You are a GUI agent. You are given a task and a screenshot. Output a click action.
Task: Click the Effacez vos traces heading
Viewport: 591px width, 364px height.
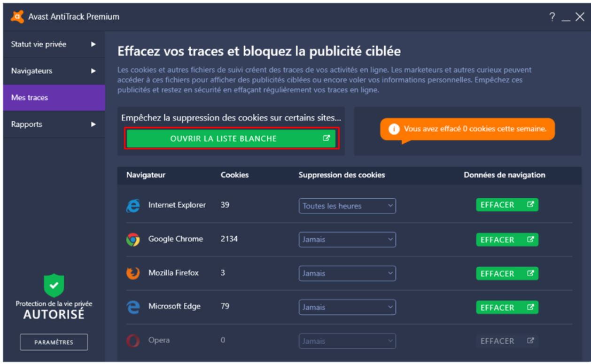(259, 51)
